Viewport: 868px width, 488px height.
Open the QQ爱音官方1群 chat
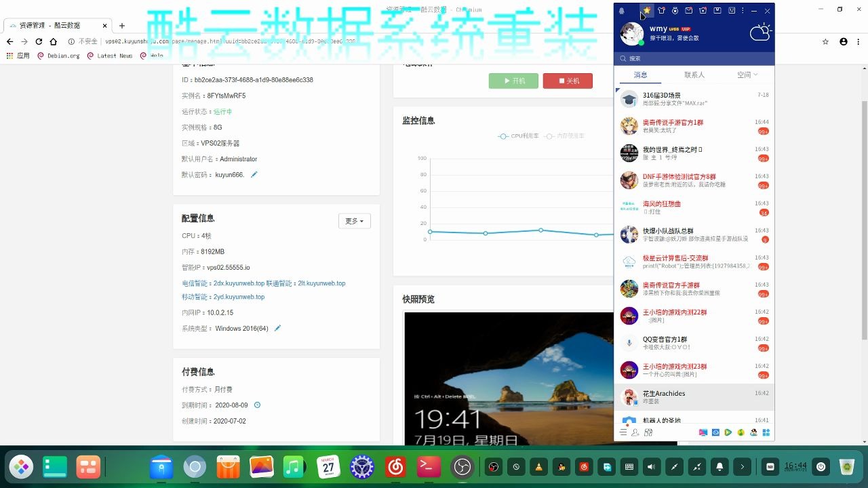[694, 343]
